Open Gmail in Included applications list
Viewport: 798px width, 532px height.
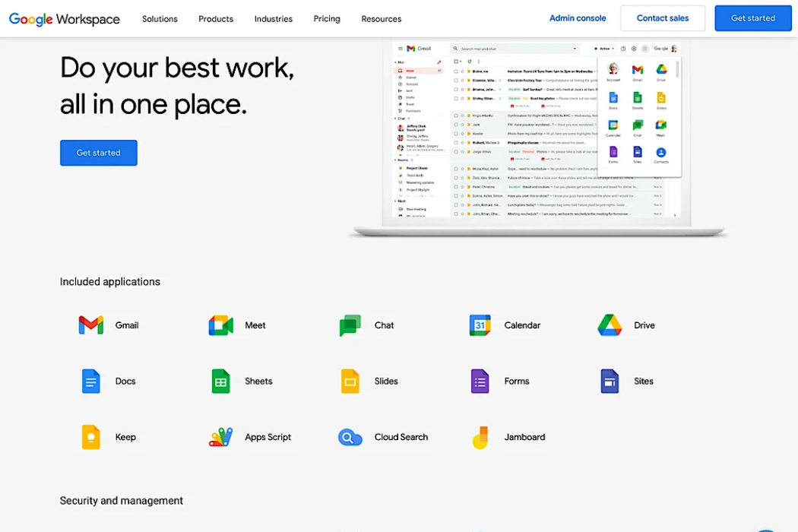[109, 325]
